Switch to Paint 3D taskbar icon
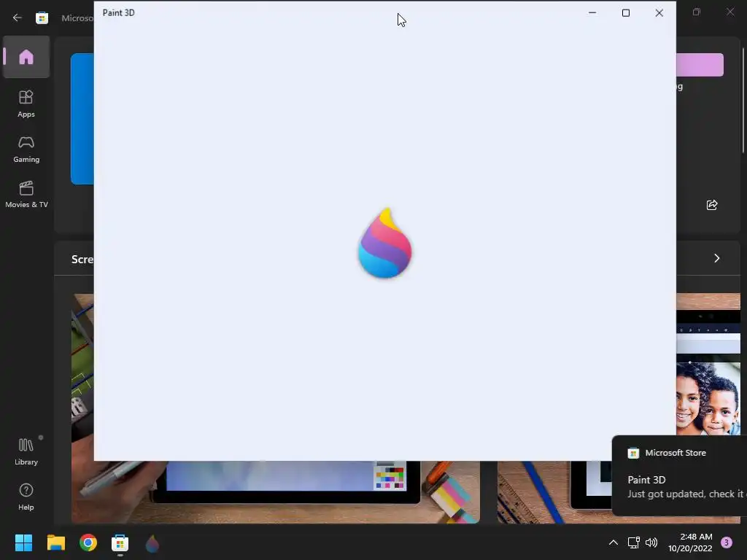 (x=152, y=542)
